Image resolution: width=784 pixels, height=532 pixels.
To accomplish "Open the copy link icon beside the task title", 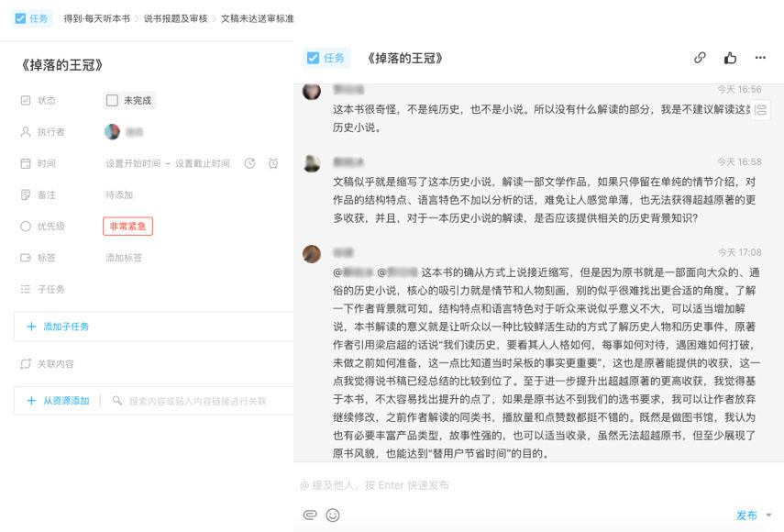I will click(700, 57).
